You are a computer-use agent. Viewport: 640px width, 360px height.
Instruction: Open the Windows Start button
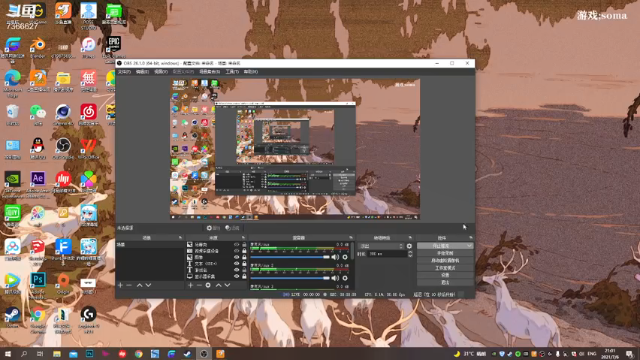7,353
